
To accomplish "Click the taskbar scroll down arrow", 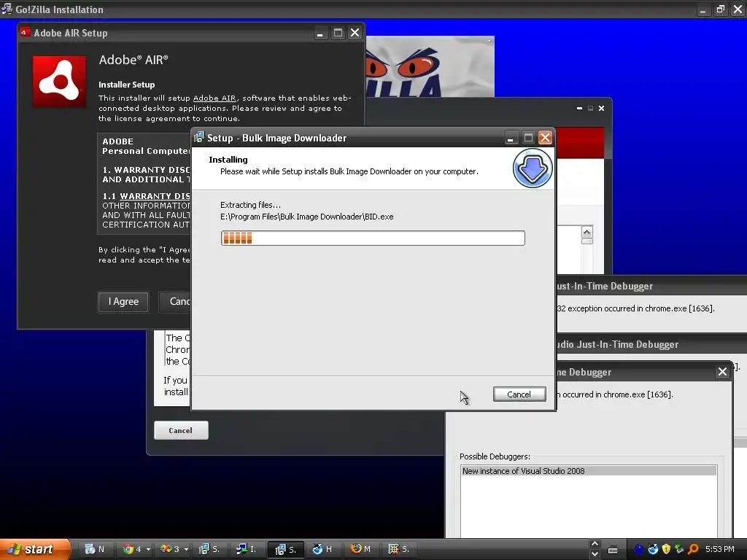I will (x=595, y=554).
